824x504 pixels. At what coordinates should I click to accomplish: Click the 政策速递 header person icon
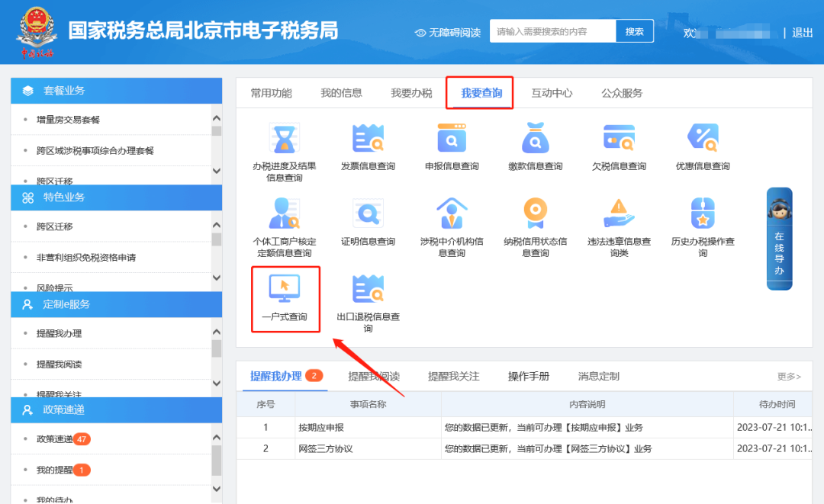pos(28,410)
